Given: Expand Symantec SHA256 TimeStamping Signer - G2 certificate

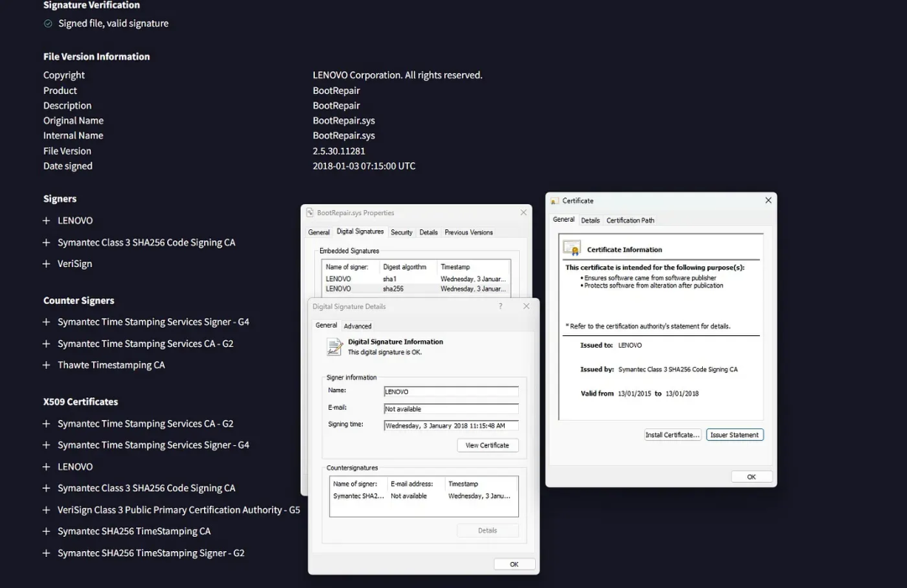Looking at the screenshot, I should (x=46, y=554).
